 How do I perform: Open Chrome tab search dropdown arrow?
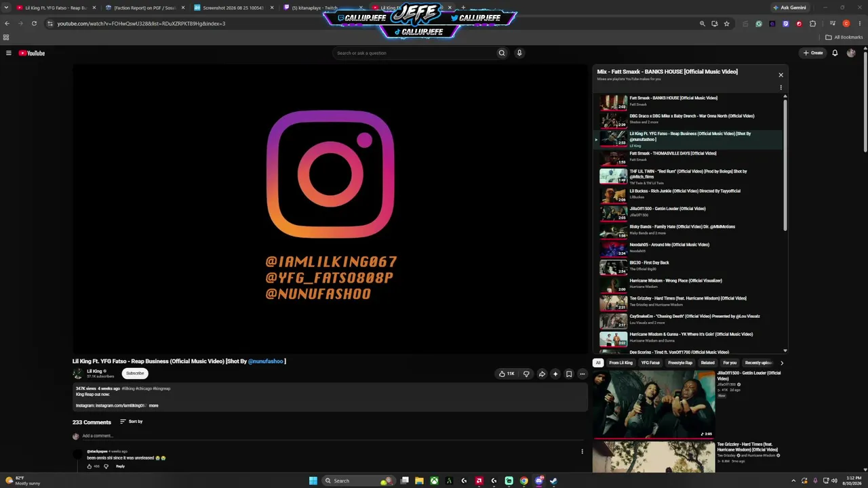point(6,7)
